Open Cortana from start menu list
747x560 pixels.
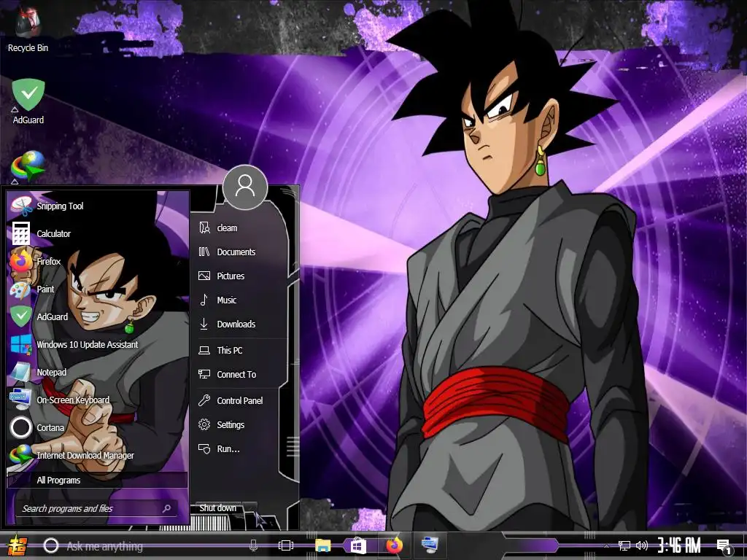97,427
